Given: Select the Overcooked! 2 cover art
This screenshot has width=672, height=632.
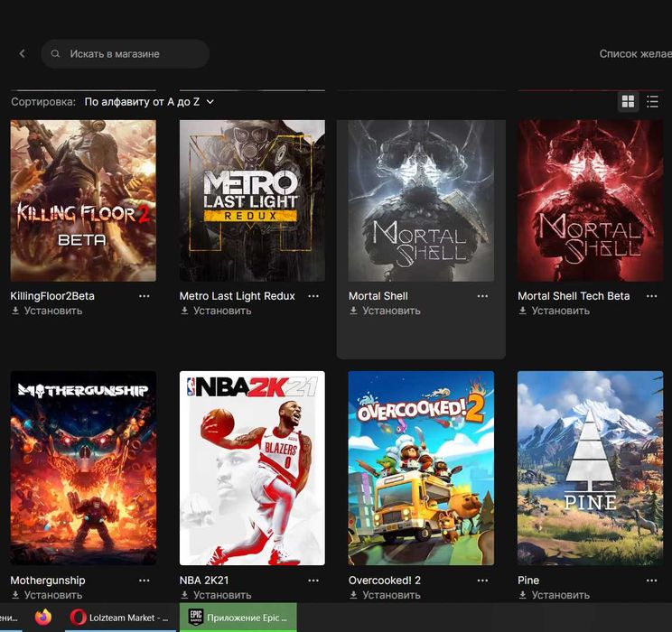Looking at the screenshot, I should (x=421, y=468).
